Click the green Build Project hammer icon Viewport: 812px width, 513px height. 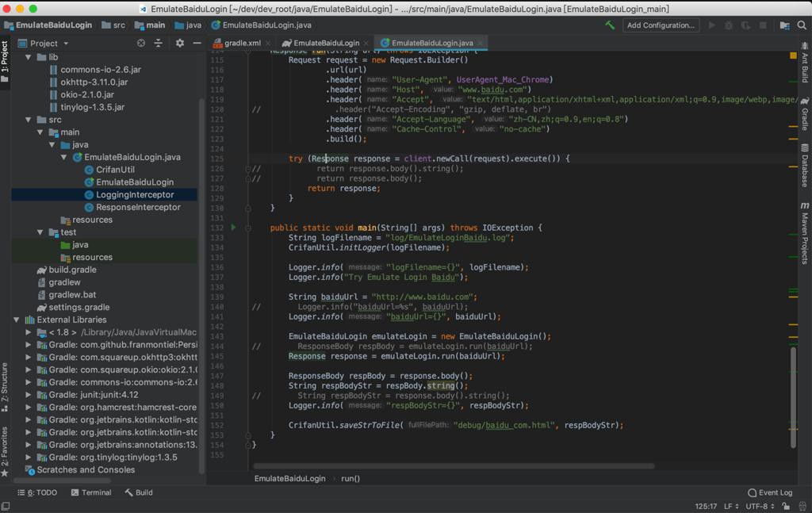(610, 25)
